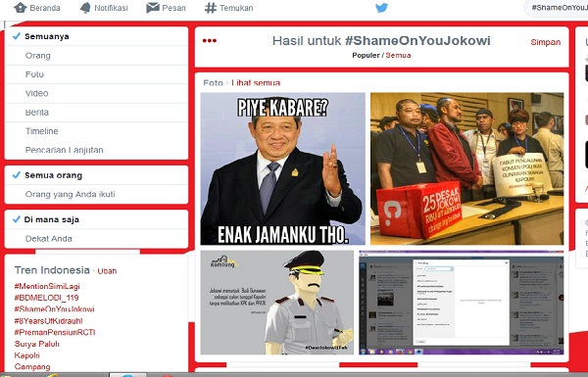Click the search field with #ShameOnYouJokowi
This screenshot has width=588, height=377.
[557, 8]
